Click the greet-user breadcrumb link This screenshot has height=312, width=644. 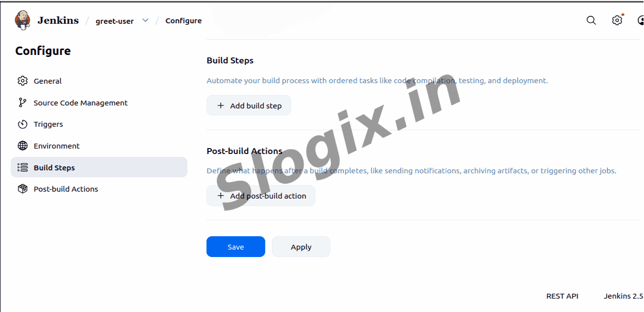coord(114,21)
